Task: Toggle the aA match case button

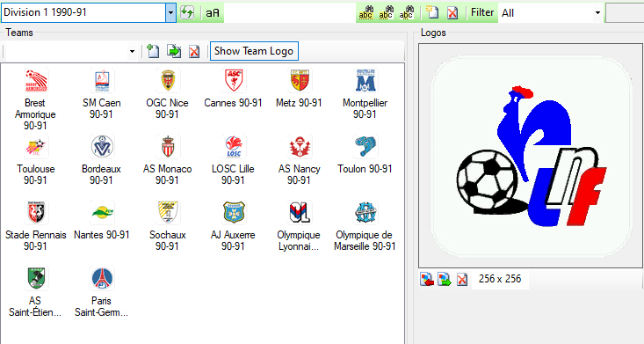Action: [x=213, y=12]
